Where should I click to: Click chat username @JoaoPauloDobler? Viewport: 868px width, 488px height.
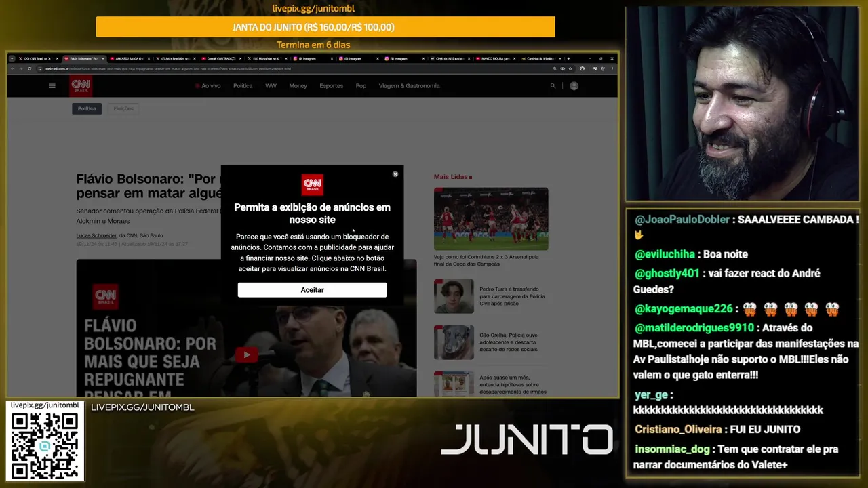click(682, 220)
